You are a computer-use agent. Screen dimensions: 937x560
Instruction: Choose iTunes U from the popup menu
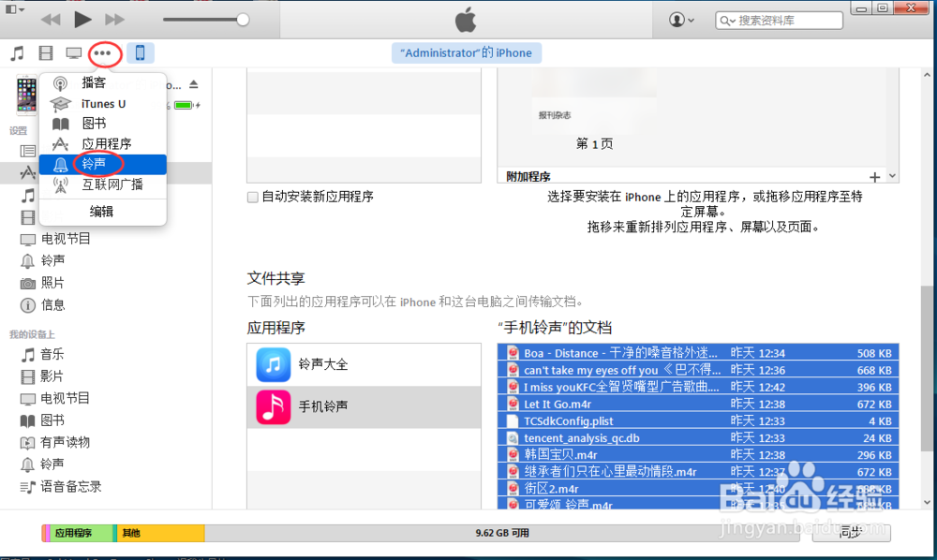click(103, 104)
